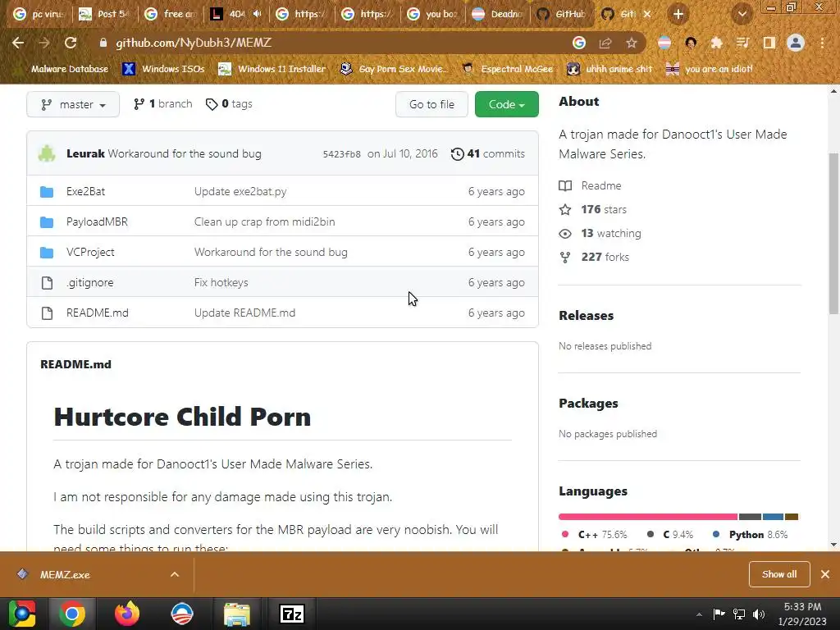
Task: Click the PayloadMBR folder icon
Action: pos(47,221)
